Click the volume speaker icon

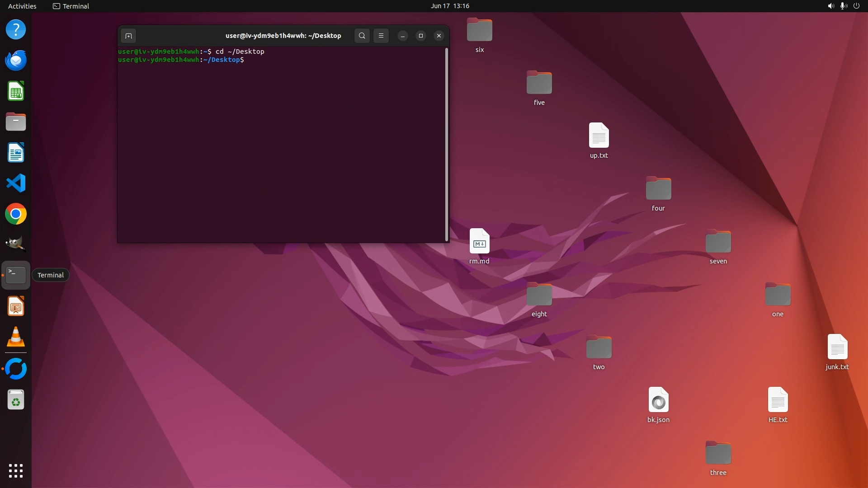pyautogui.click(x=830, y=6)
